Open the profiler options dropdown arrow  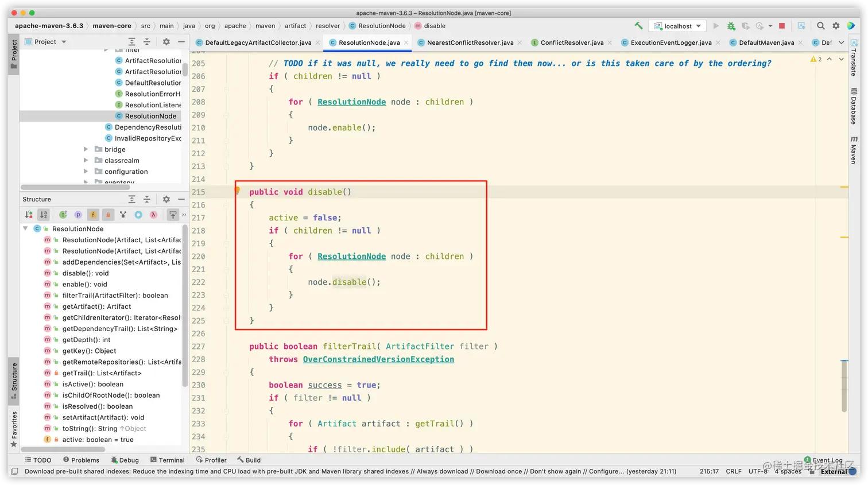(x=770, y=26)
